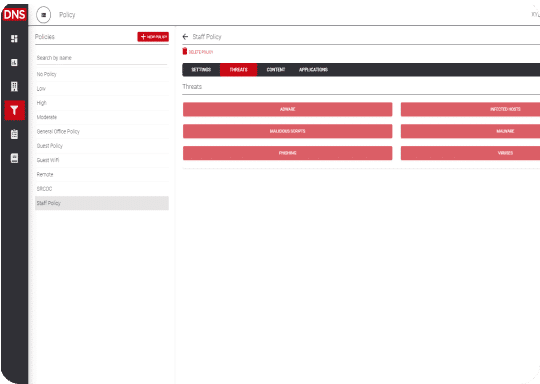The image size is (540, 384).
Task: Toggle the Viruses threat block
Action: pyautogui.click(x=470, y=153)
